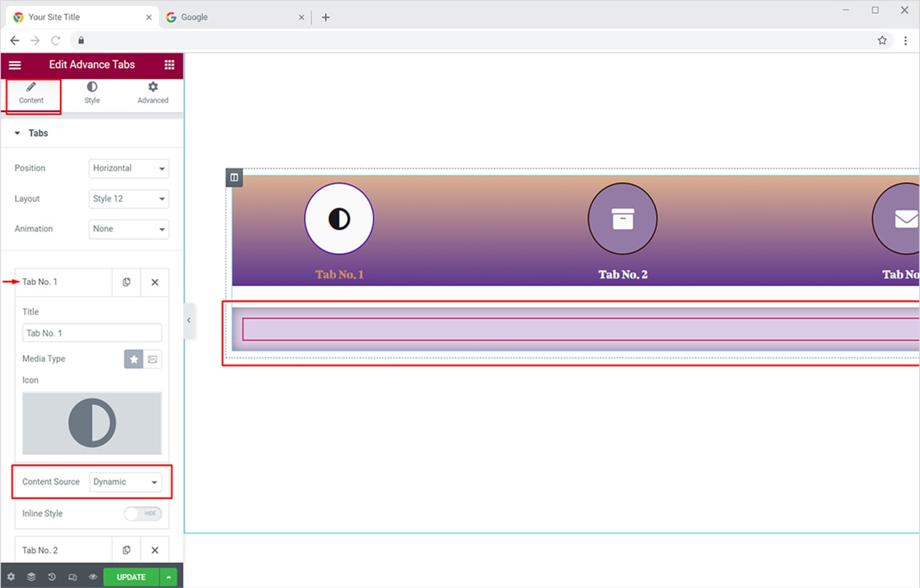Go back in the browser
The width and height of the screenshot is (920, 588).
[x=15, y=40]
